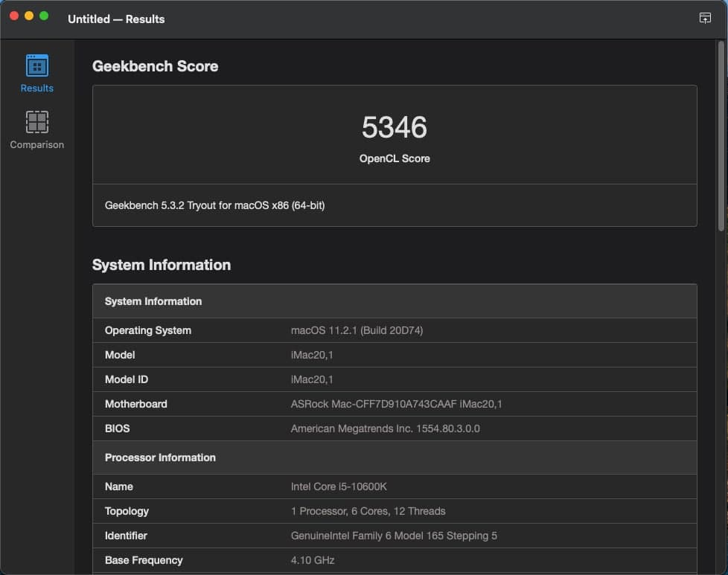Click the large System Information section heading

161,265
